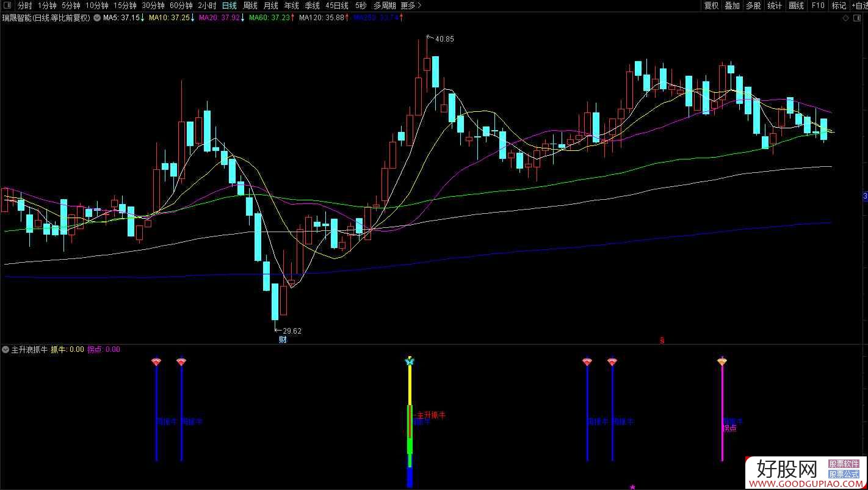Switch to the 分时 intraday view
The width and height of the screenshot is (868, 490).
coord(24,5)
